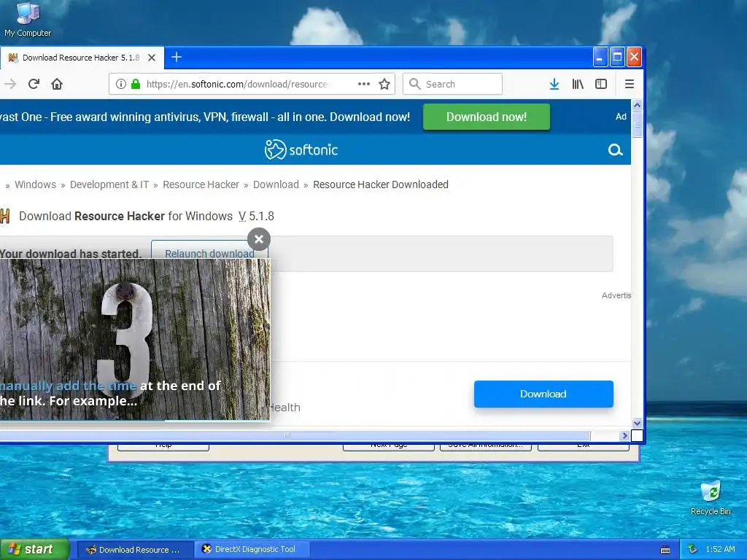747x560 pixels.
Task: Click the taskbar keyboard icon
Action: click(x=665, y=550)
